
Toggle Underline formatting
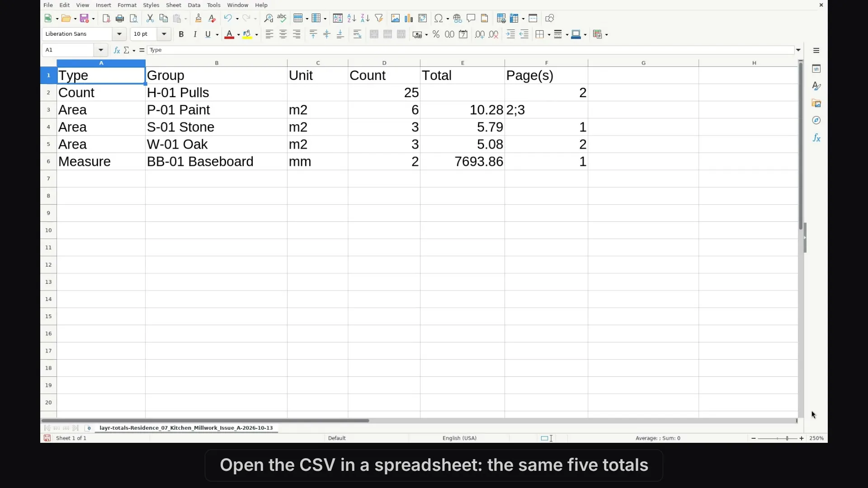point(208,34)
